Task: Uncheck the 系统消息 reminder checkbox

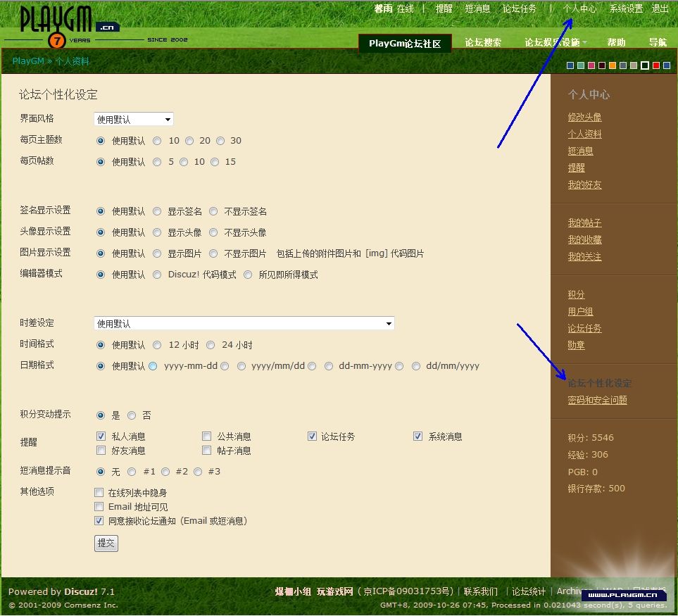Action: (x=418, y=436)
